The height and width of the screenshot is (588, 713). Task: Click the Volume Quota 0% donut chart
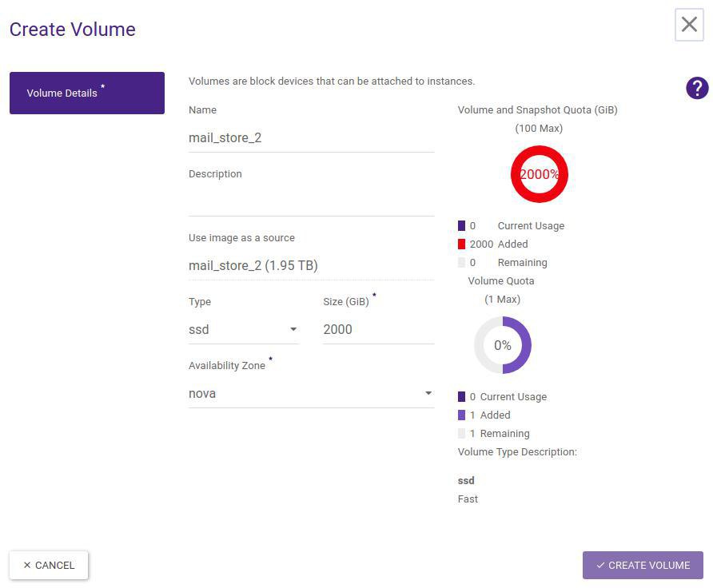click(503, 345)
